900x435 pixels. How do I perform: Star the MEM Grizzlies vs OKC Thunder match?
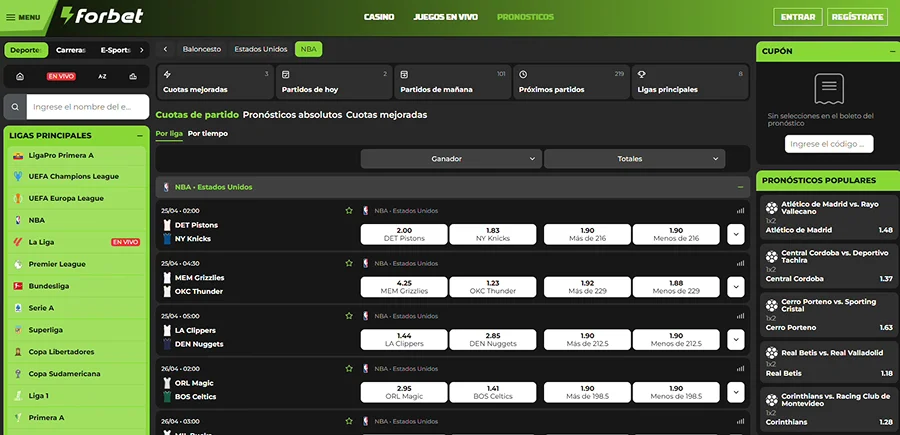coord(348,263)
